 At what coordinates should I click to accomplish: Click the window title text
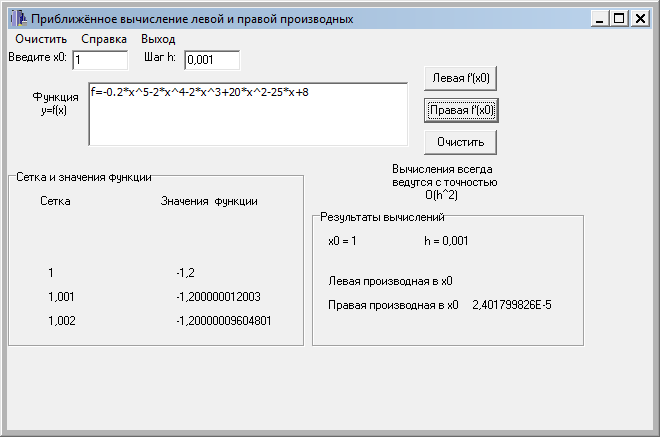[192, 19]
